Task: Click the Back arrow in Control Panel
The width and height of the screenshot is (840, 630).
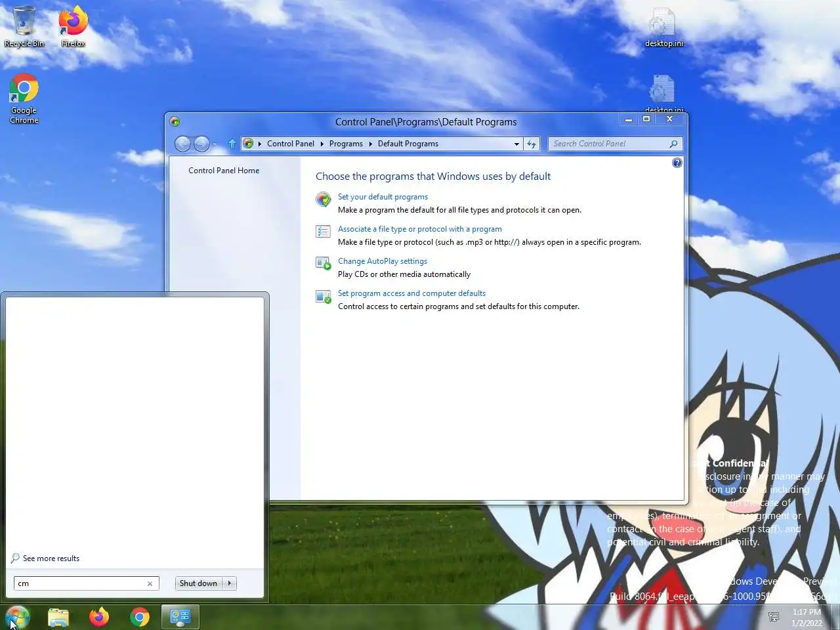Action: point(183,144)
